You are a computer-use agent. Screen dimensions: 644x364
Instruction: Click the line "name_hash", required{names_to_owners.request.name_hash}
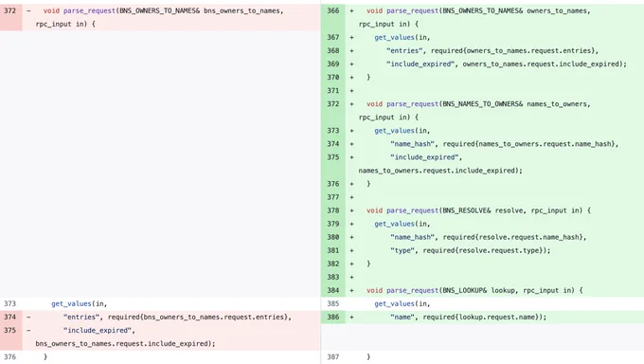coord(505,144)
